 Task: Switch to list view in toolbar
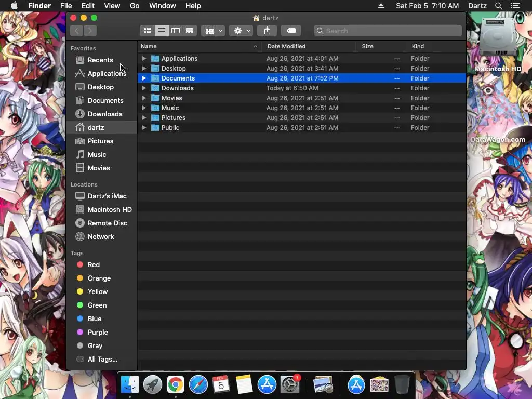162,31
